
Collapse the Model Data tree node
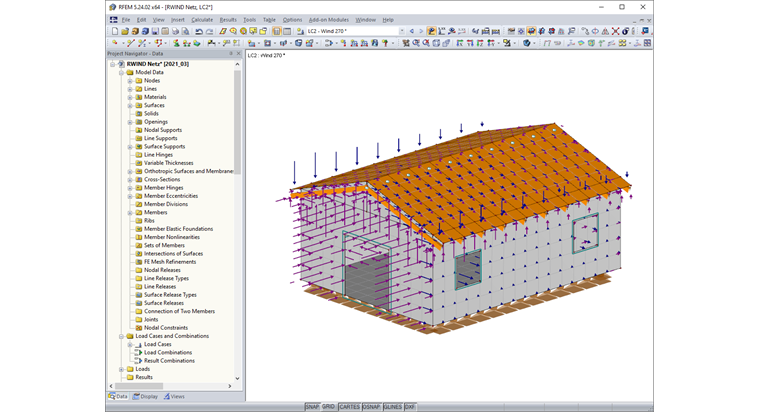point(121,72)
